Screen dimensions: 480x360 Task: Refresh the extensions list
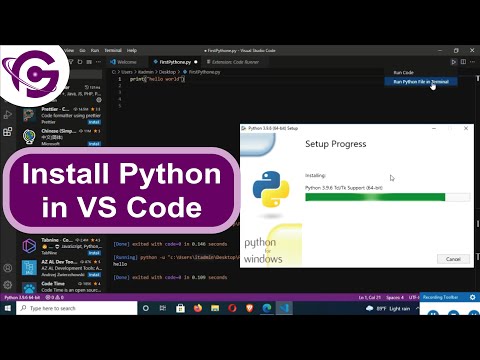point(80,62)
